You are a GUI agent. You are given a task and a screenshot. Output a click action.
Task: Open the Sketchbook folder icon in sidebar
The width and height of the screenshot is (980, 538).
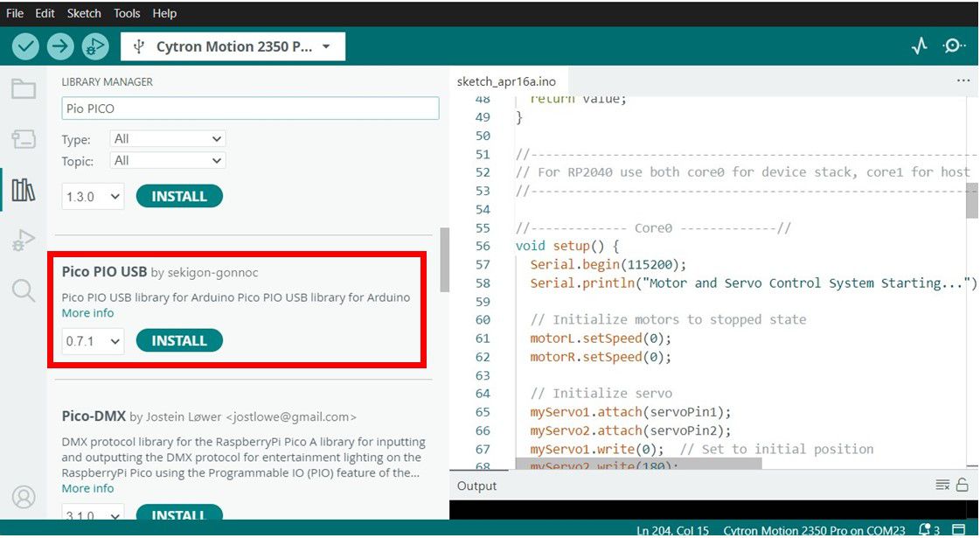(24, 89)
